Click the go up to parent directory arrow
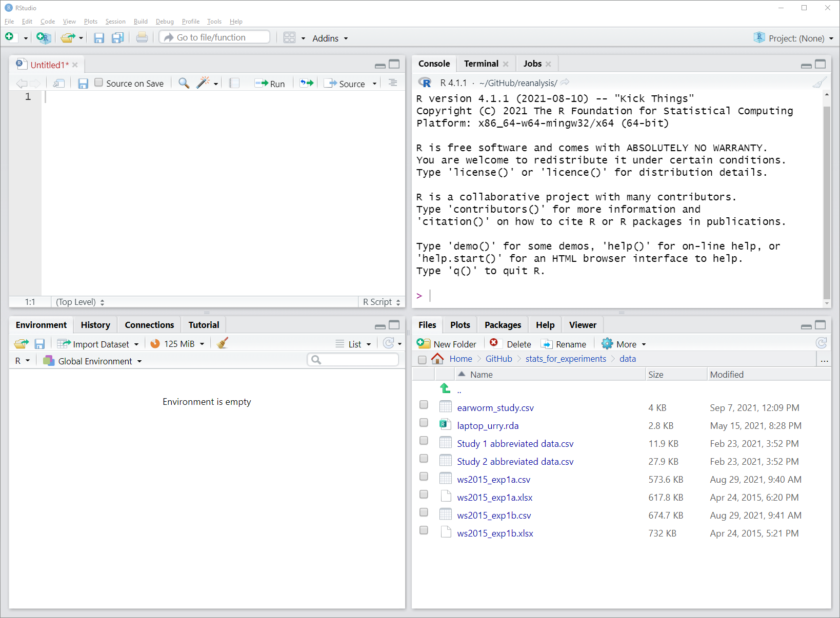The width and height of the screenshot is (840, 618). [x=445, y=388]
